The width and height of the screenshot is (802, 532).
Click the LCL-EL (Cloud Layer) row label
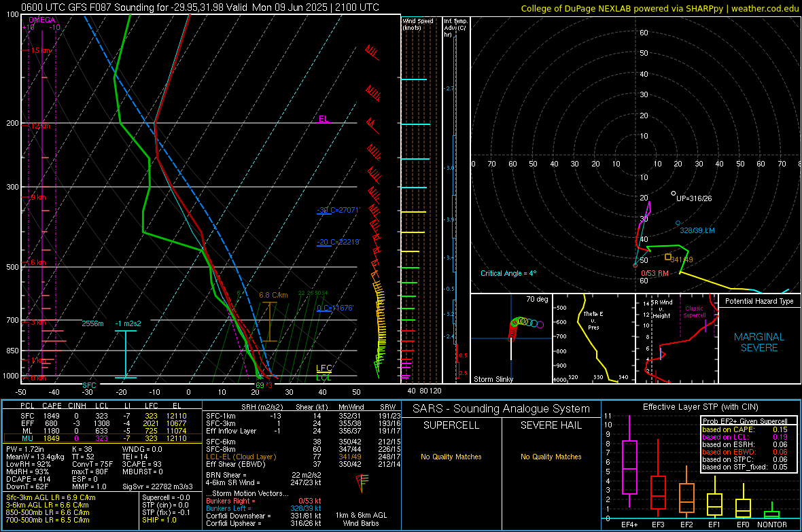[x=241, y=457]
